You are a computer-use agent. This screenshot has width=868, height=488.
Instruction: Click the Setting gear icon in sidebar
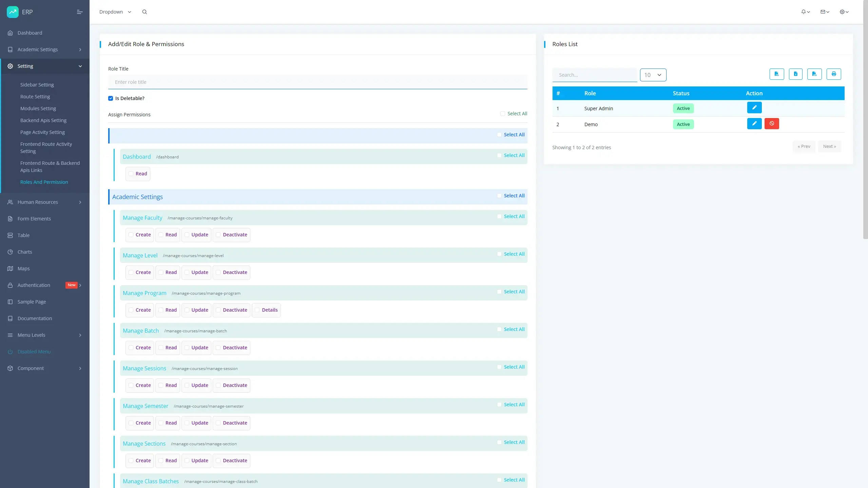point(10,66)
